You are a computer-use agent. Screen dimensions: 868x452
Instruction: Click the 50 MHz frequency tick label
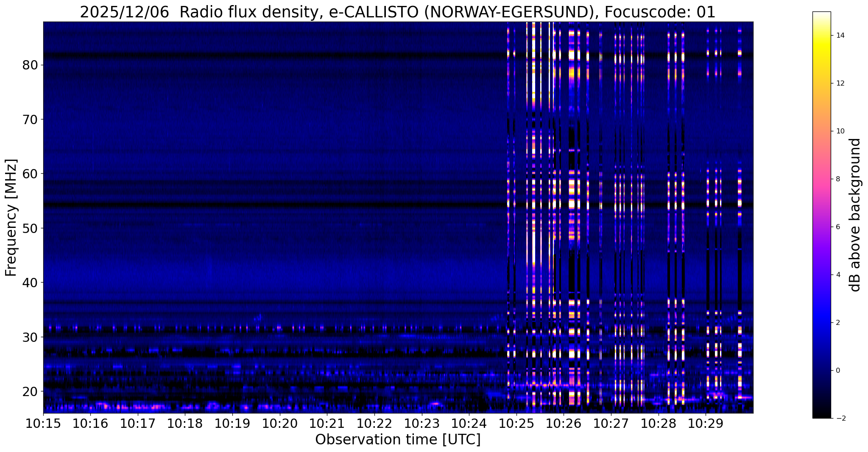pyautogui.click(x=31, y=228)
